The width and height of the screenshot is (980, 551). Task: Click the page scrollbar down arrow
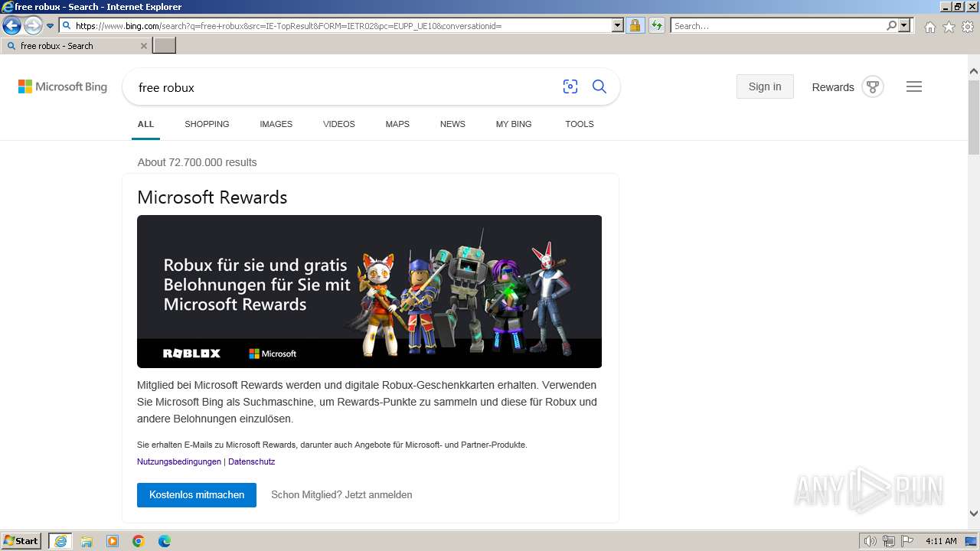[973, 514]
